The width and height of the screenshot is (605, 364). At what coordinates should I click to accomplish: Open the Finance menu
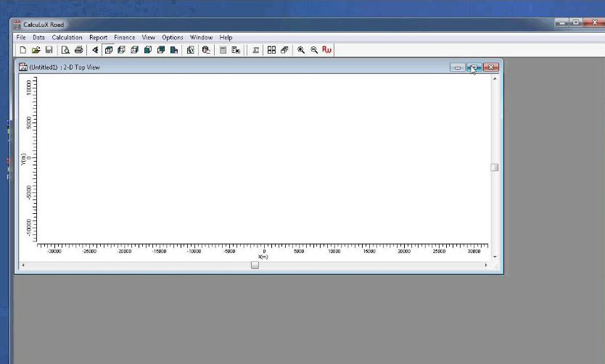pyautogui.click(x=125, y=38)
